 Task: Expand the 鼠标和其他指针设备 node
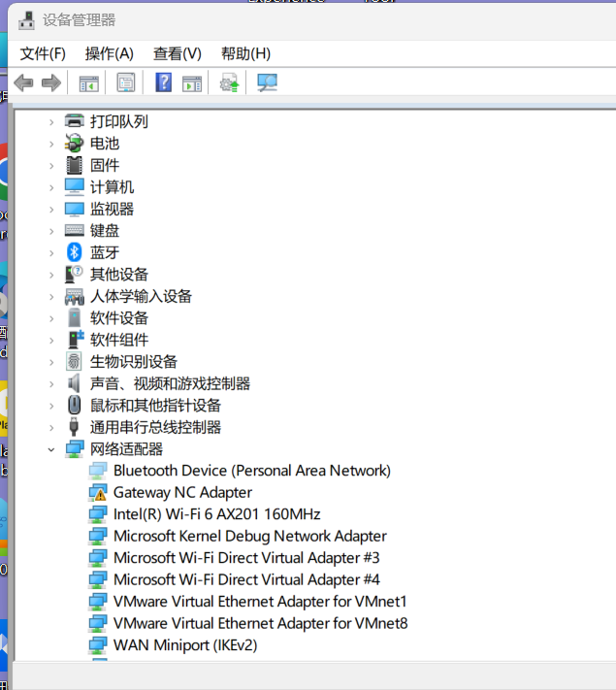click(x=51, y=407)
